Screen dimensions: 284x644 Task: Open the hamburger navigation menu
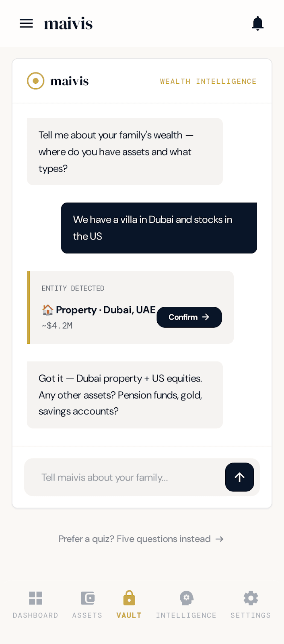pos(26,23)
